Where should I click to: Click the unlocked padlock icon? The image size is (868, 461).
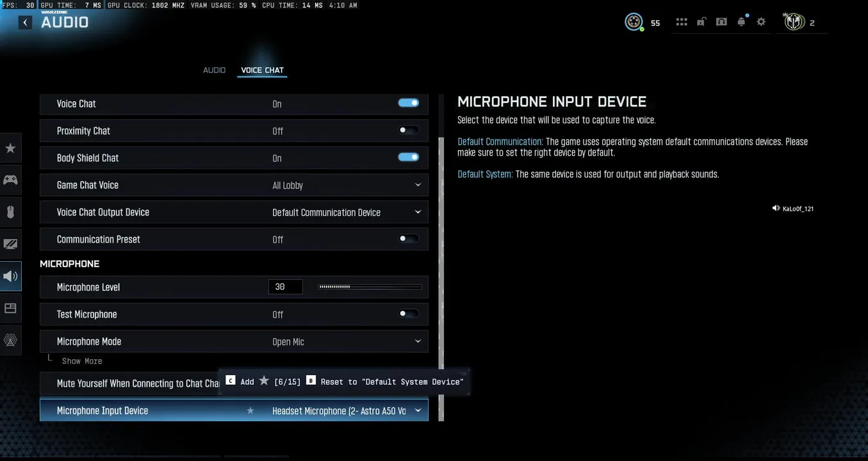701,22
